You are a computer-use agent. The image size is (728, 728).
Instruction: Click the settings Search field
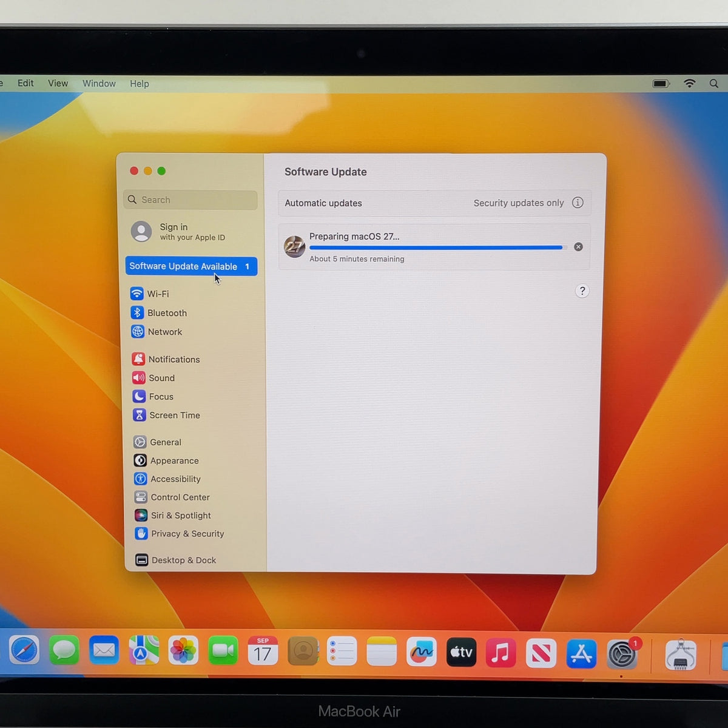[x=190, y=200]
